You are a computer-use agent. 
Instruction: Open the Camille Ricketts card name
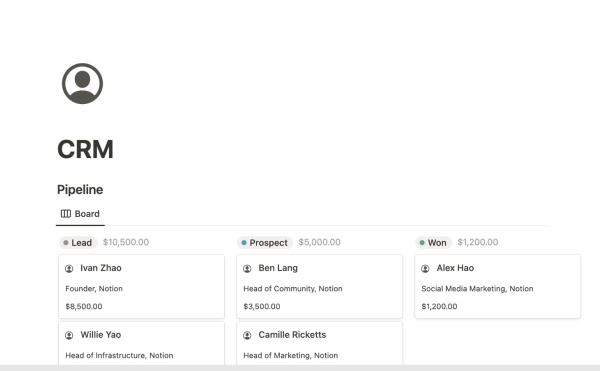tap(292, 335)
